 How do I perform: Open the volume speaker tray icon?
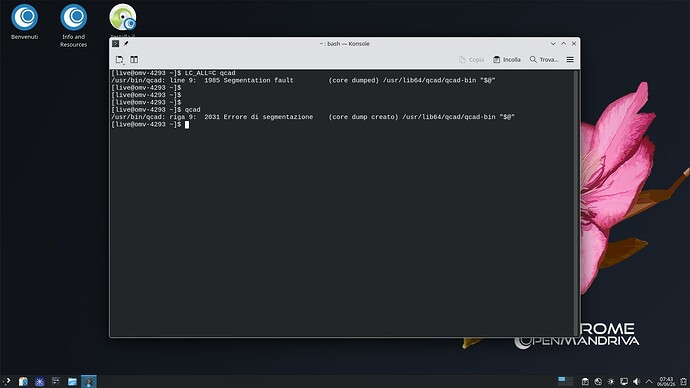636,381
